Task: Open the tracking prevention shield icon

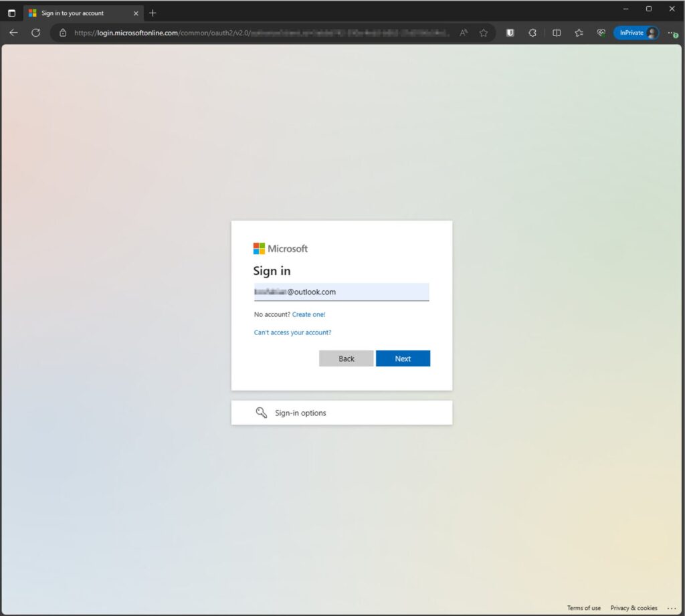Action: coord(510,33)
